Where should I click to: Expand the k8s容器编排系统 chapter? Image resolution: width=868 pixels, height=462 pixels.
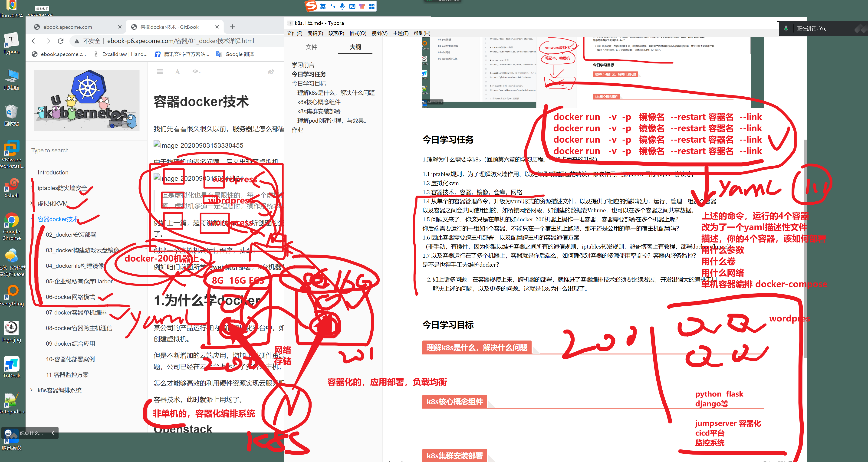tap(32, 390)
